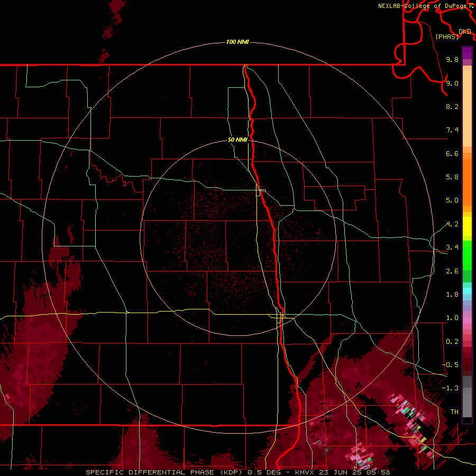
Task: Select the 5.8 value on the scale
Action: point(452,177)
